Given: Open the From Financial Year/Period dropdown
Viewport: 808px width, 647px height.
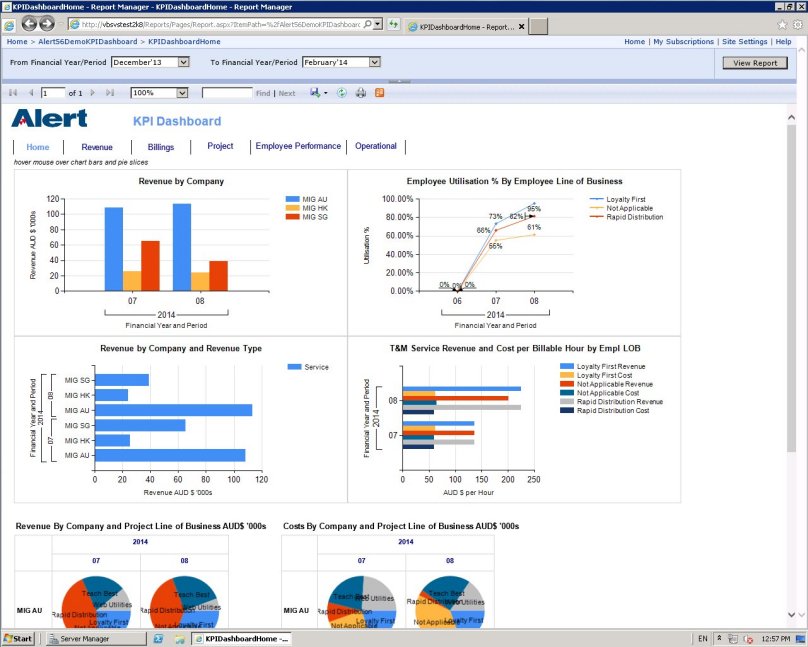Looking at the screenshot, I should [184, 62].
